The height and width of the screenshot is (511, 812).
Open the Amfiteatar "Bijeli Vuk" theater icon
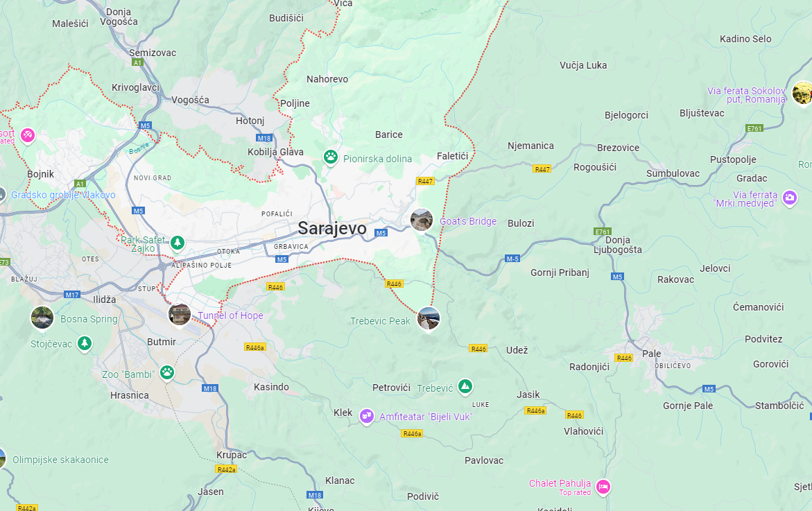tap(367, 416)
